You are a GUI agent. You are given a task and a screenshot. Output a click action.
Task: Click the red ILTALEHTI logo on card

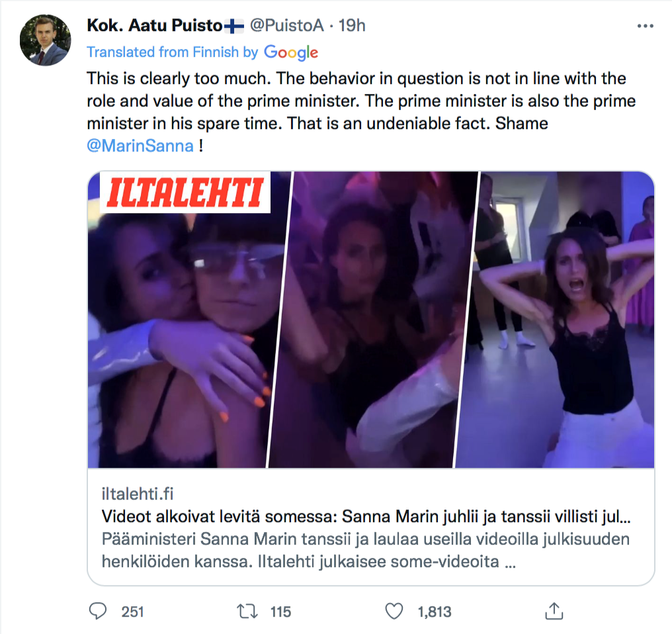(x=185, y=193)
